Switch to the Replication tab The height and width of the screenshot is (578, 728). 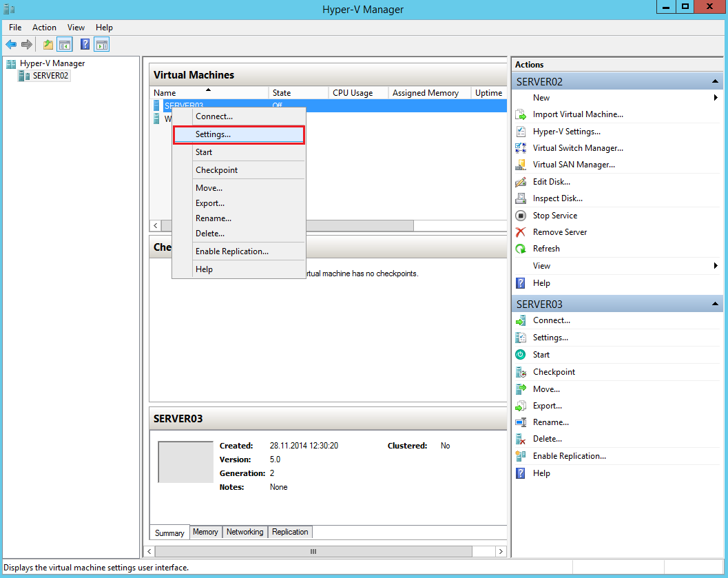click(x=290, y=532)
